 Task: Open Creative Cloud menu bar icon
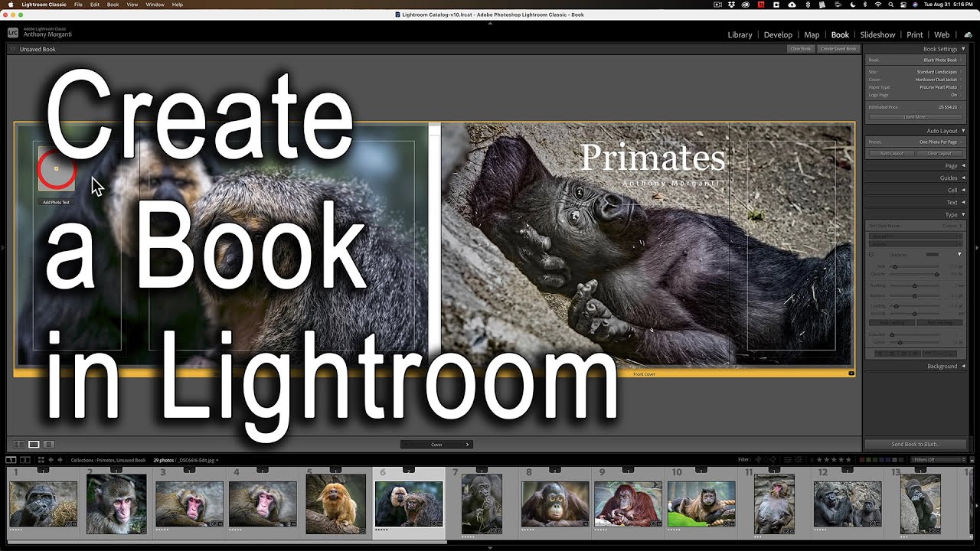point(745,5)
